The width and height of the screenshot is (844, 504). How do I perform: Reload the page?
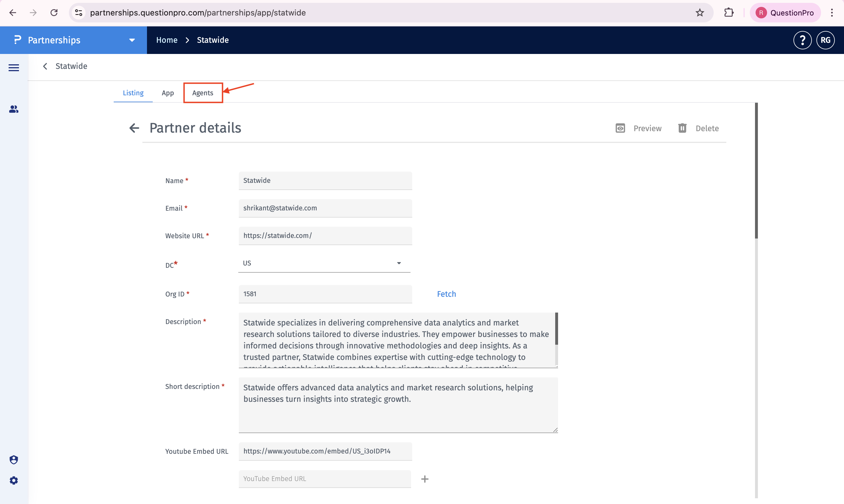coord(54,13)
